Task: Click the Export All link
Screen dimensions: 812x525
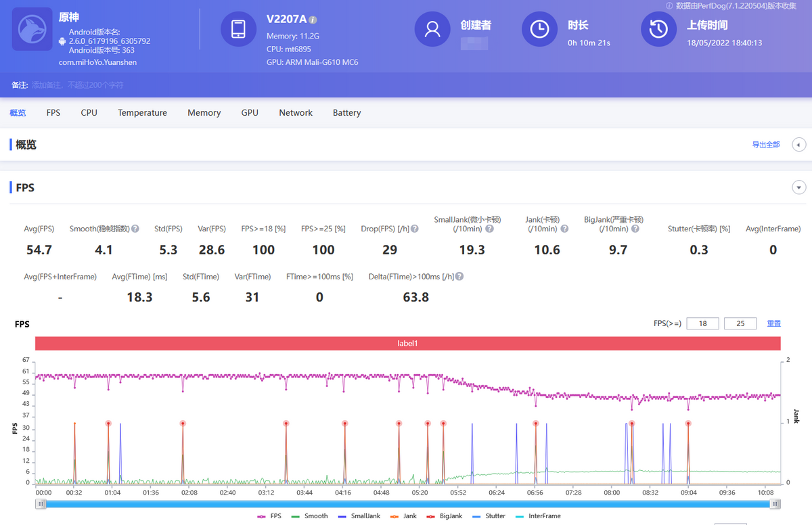Action: click(766, 145)
